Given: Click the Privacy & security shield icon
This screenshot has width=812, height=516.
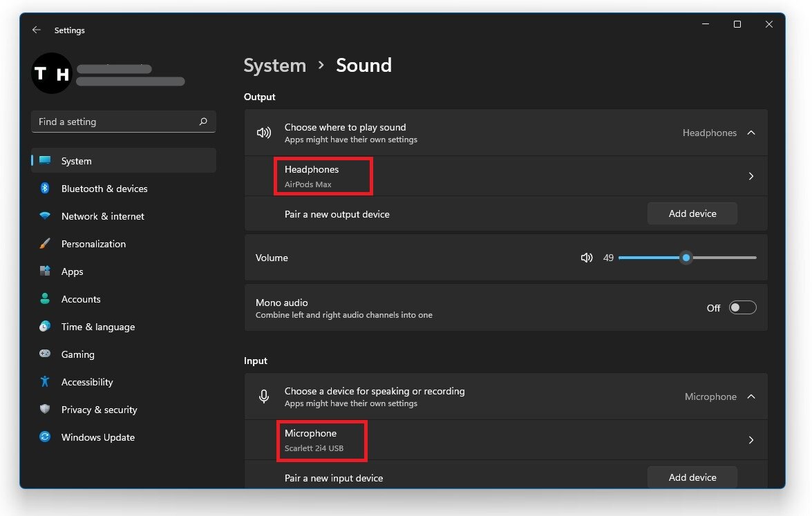Looking at the screenshot, I should pos(45,410).
